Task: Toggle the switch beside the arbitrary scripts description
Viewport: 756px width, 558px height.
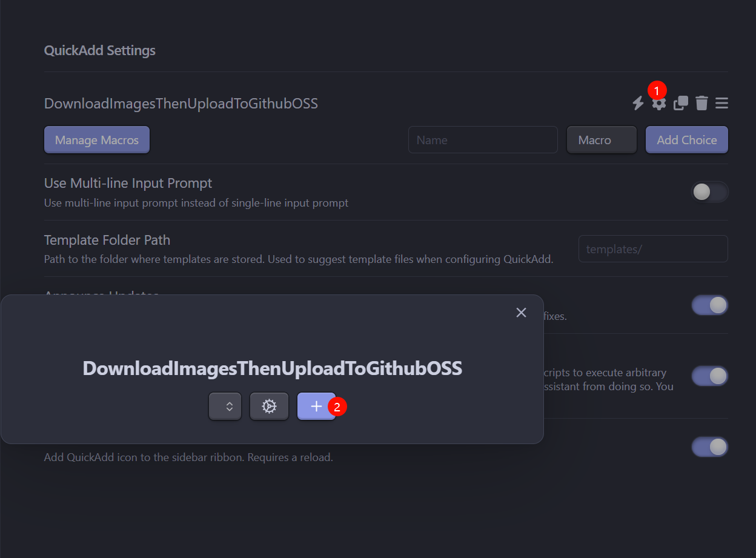Action: (x=709, y=376)
